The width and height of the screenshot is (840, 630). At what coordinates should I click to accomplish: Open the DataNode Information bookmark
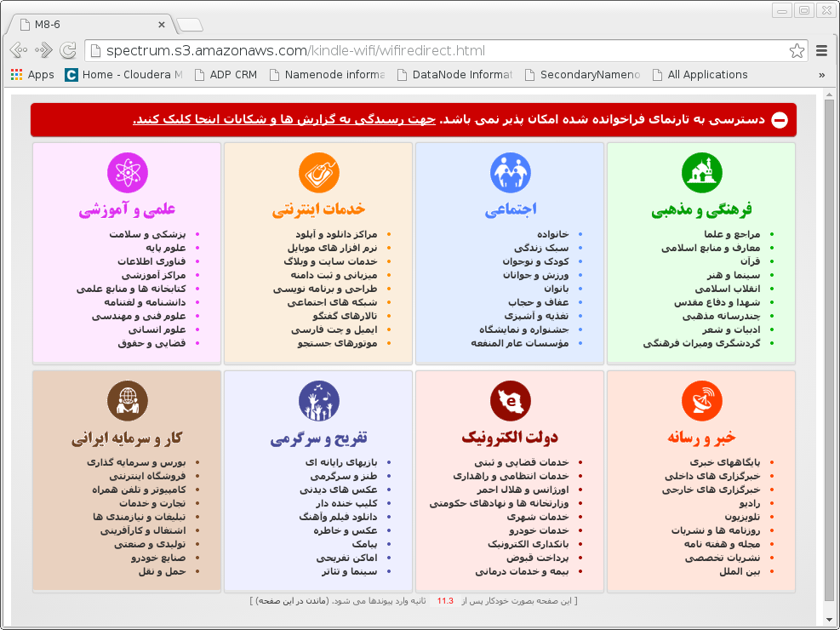(x=454, y=74)
